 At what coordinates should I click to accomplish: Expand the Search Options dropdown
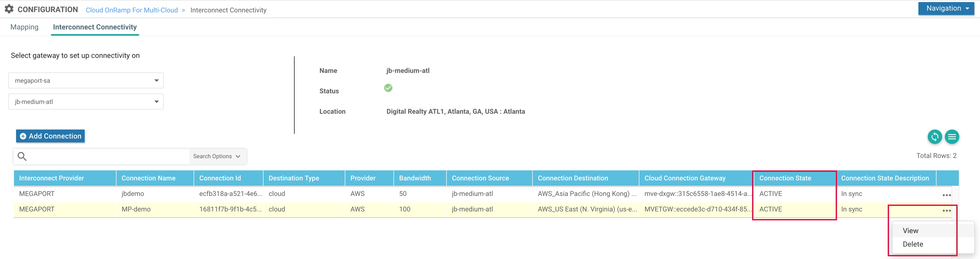pyautogui.click(x=217, y=156)
